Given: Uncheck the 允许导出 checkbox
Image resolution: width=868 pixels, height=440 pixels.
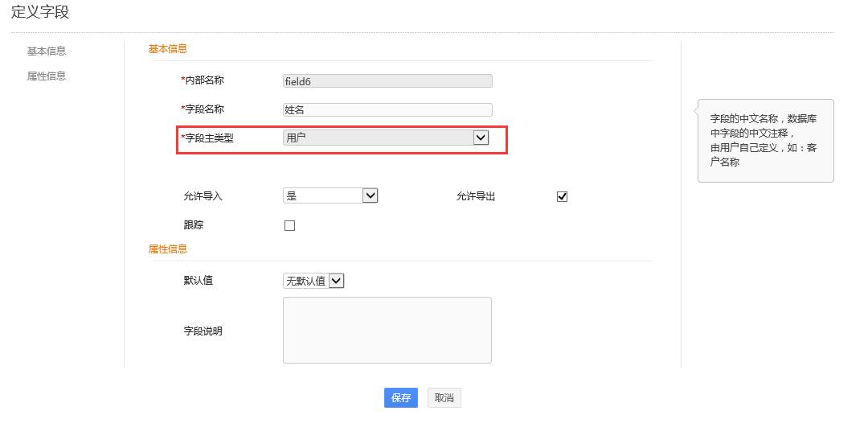Looking at the screenshot, I should click(x=562, y=197).
